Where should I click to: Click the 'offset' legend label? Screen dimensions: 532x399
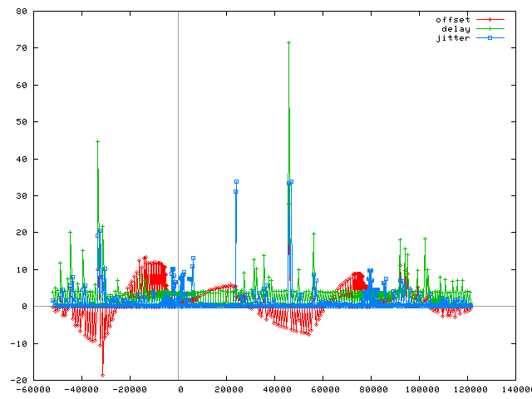pyautogui.click(x=453, y=20)
